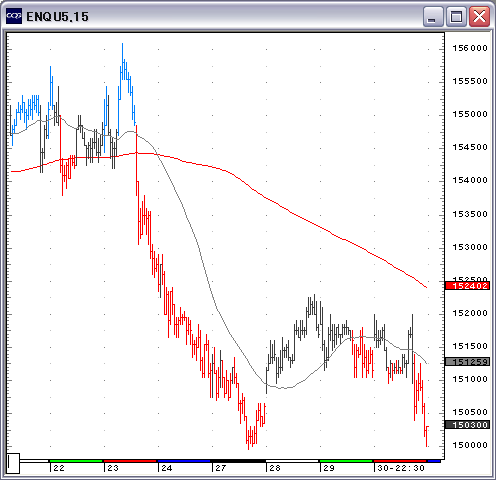
Task: Click the 151500 price axis label
Action: click(x=470, y=346)
